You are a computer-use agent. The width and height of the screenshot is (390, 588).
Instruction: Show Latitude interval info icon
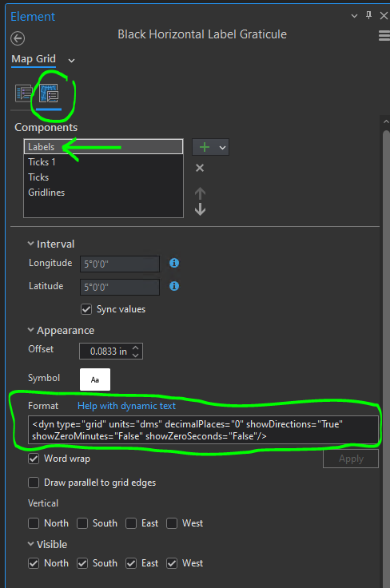[x=174, y=286]
